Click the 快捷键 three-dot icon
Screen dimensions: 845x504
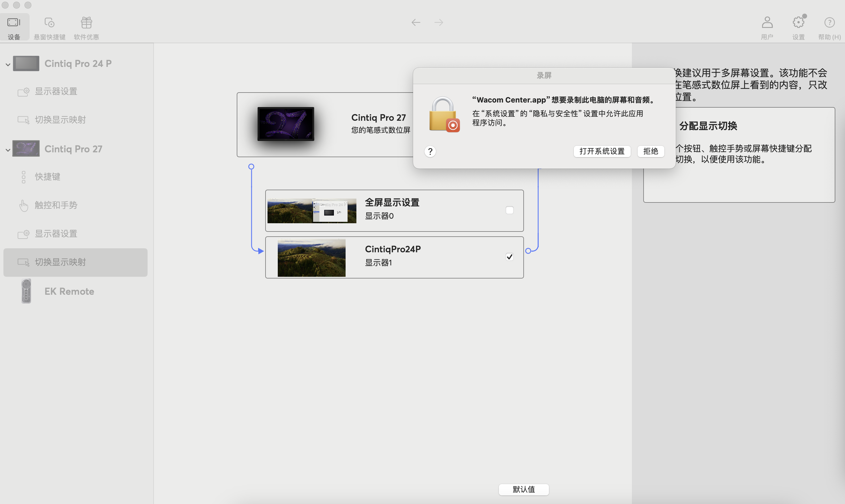tap(23, 177)
